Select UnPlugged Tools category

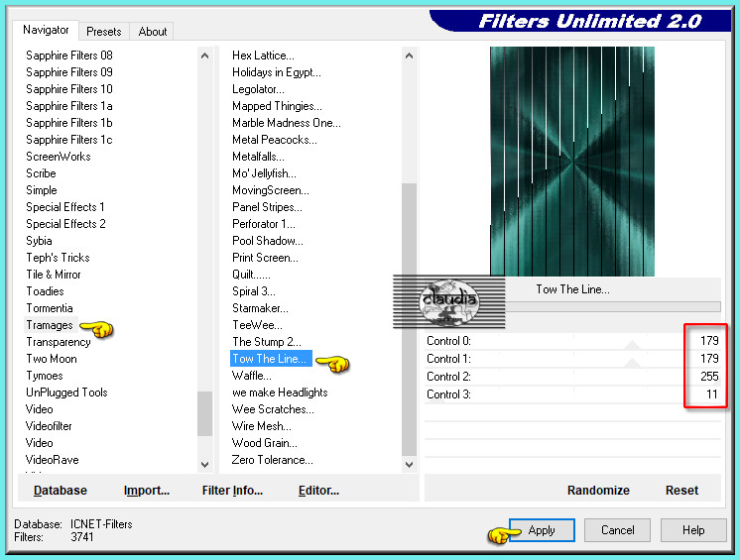pos(67,392)
